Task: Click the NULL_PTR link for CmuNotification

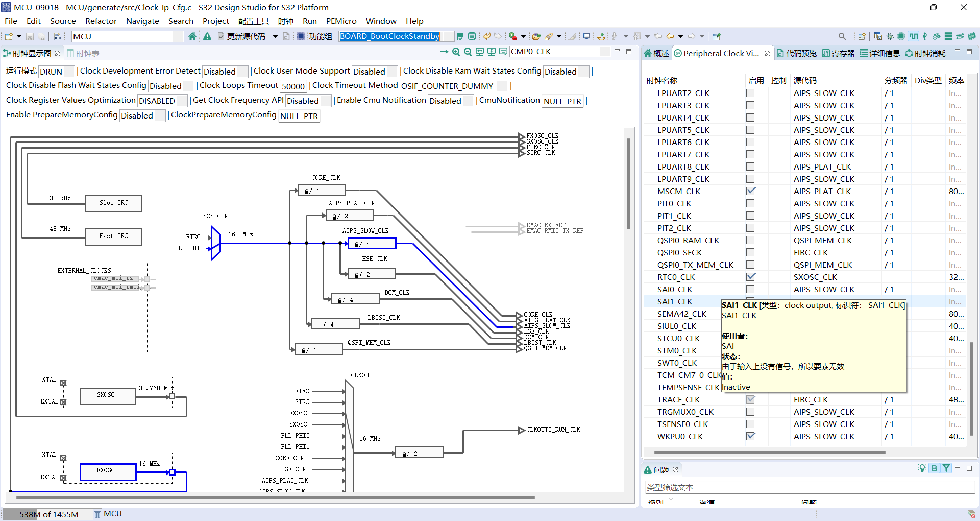Action: [x=562, y=102]
